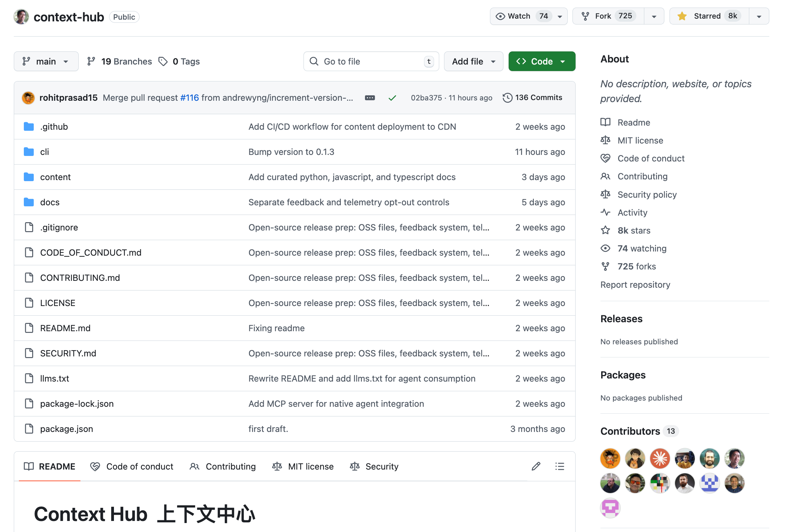Open the README outline list icon
Screen dimensions: 799x532
tap(559, 466)
